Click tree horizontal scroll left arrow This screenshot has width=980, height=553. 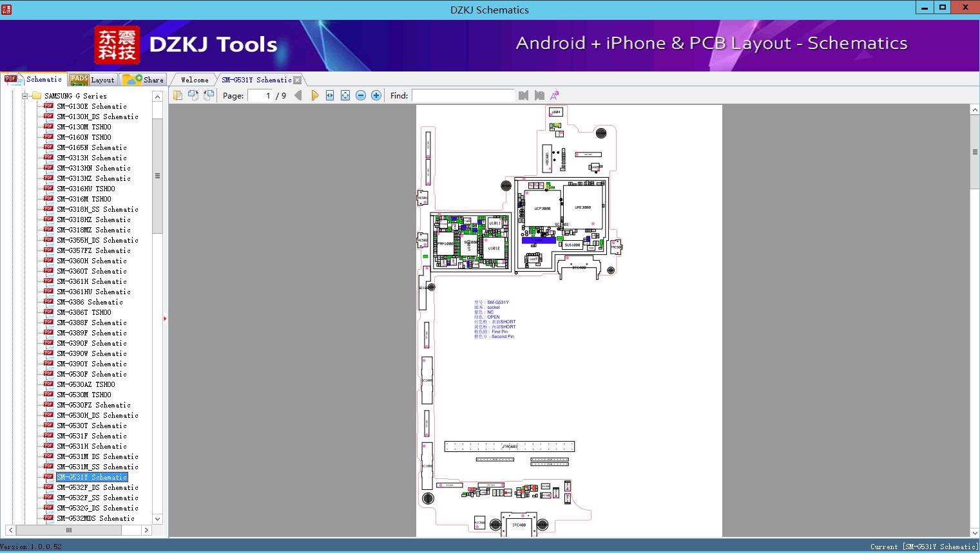click(10, 530)
